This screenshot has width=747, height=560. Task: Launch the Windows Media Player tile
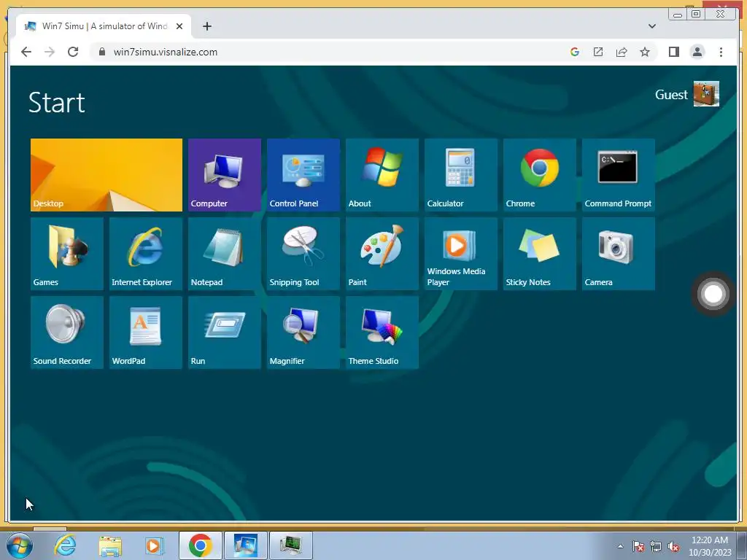click(461, 254)
